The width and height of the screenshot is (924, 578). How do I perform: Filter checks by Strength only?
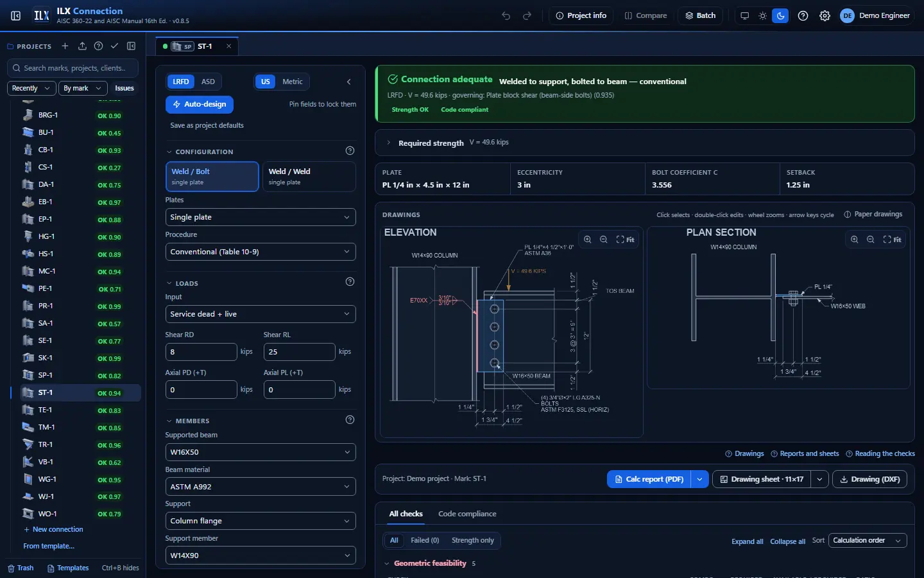point(473,541)
